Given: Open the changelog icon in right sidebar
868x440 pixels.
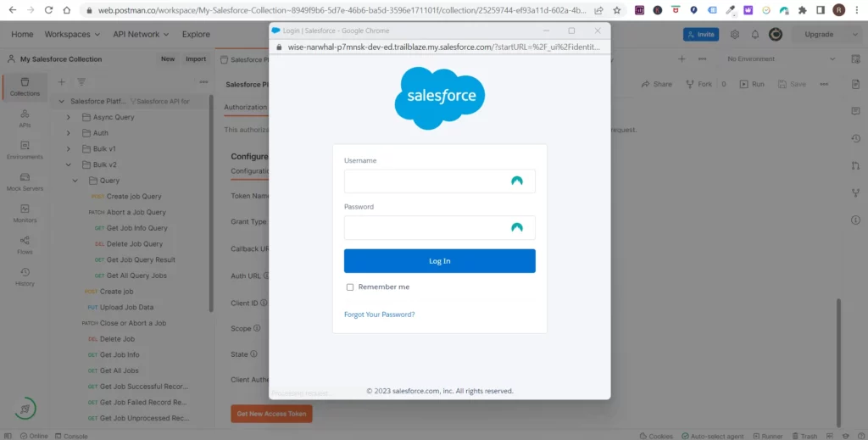Looking at the screenshot, I should (856, 138).
